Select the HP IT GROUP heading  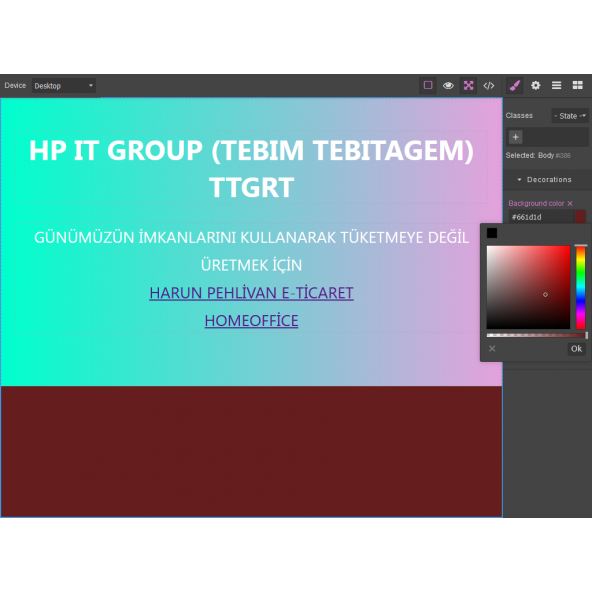pos(251,168)
